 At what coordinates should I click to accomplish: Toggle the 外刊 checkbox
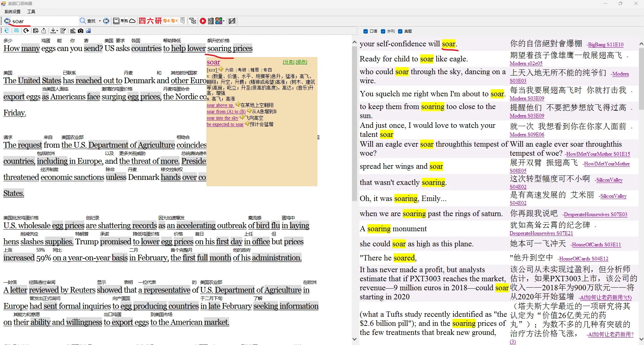point(383,31)
